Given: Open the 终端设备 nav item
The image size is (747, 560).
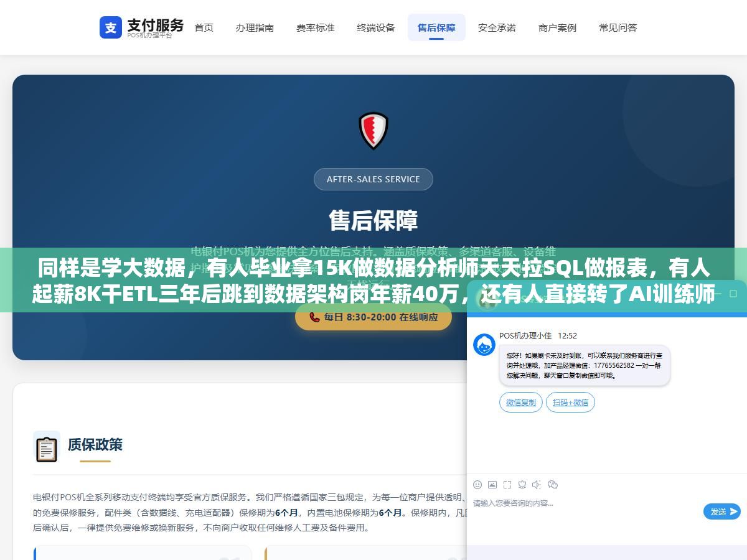Looking at the screenshot, I should point(376,27).
